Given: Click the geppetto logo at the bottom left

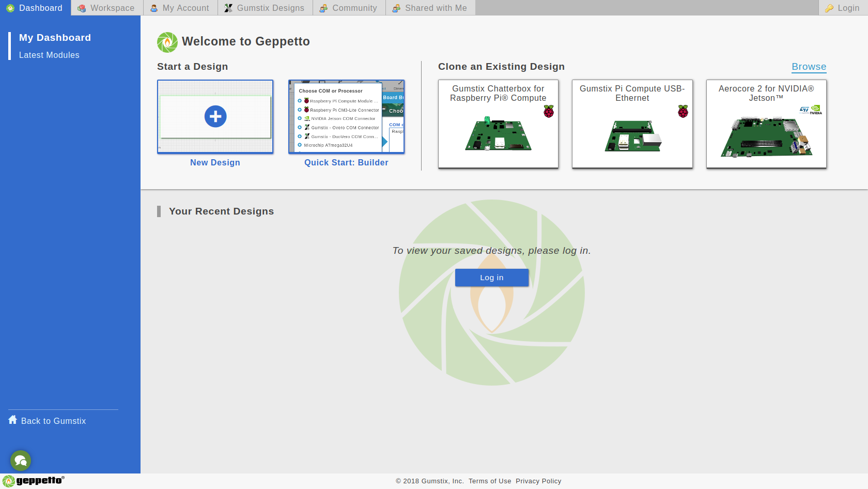Looking at the screenshot, I should coord(33,481).
